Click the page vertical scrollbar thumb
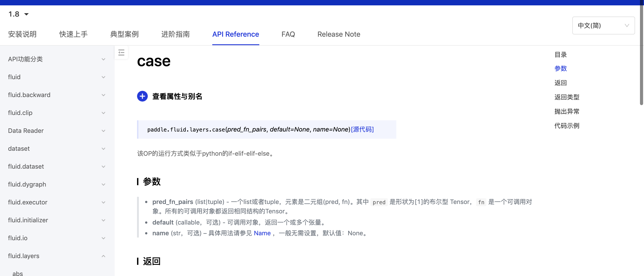The width and height of the screenshot is (644, 276). point(641,53)
